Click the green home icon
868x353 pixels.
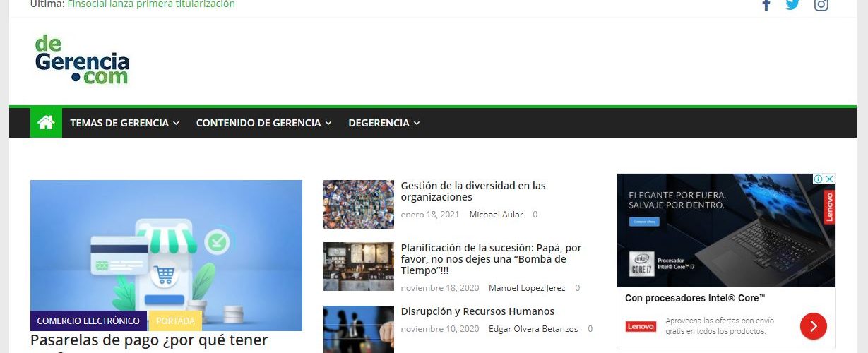[x=46, y=123]
